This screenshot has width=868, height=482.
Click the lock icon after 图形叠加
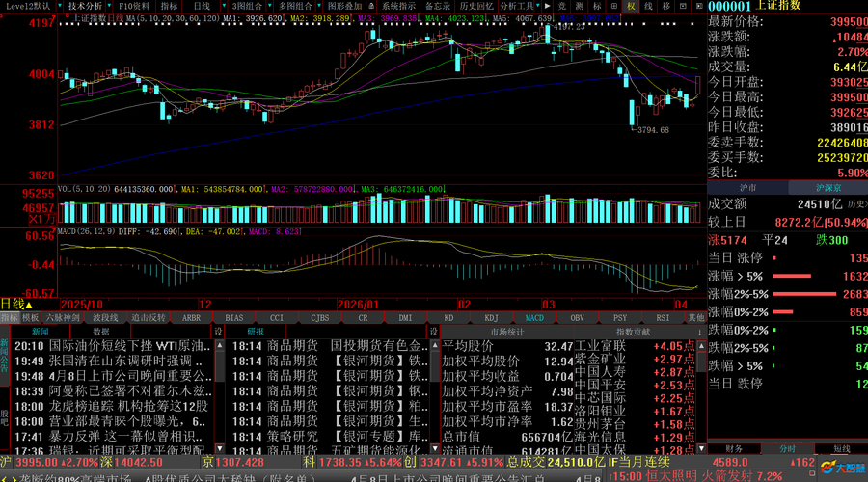click(x=371, y=6)
